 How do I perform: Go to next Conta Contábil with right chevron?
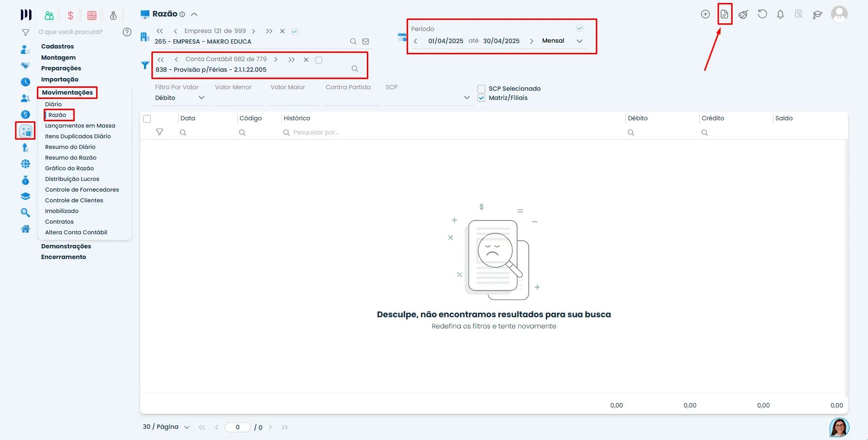tap(276, 59)
